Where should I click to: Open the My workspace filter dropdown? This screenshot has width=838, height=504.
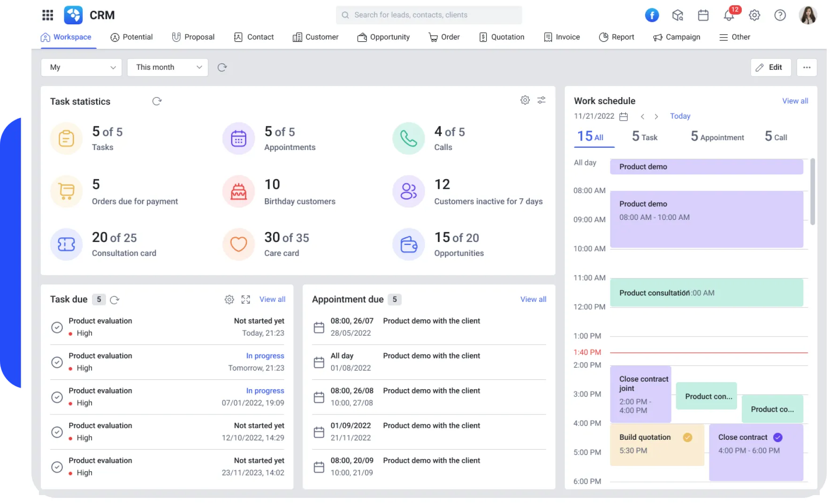click(81, 67)
